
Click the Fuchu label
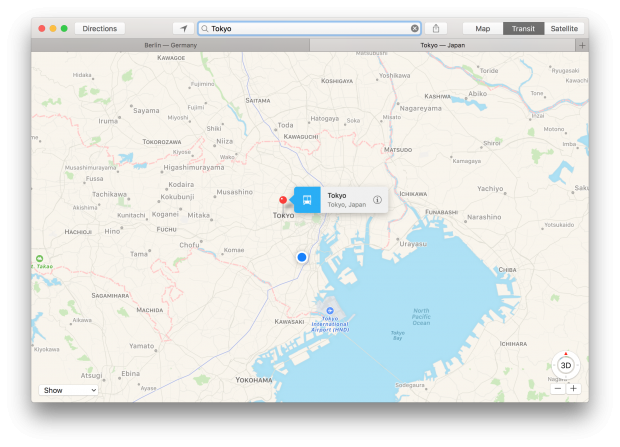point(166,229)
